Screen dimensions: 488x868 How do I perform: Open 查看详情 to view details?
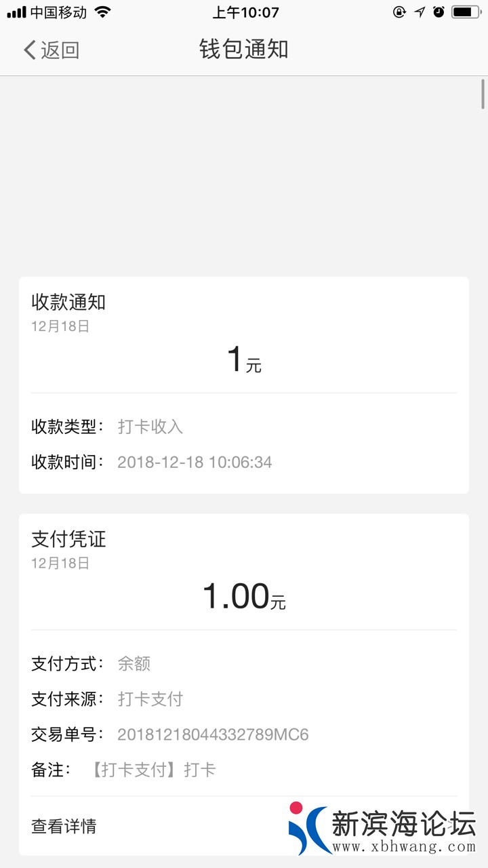64,826
